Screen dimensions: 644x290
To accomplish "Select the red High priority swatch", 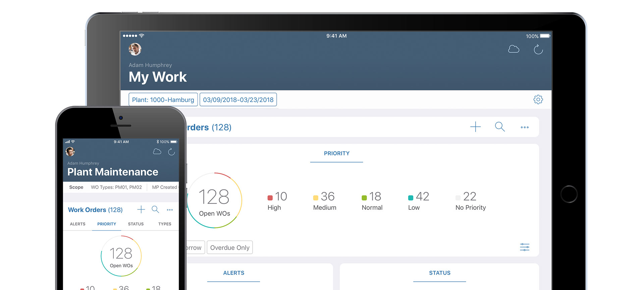I will pyautogui.click(x=270, y=198).
